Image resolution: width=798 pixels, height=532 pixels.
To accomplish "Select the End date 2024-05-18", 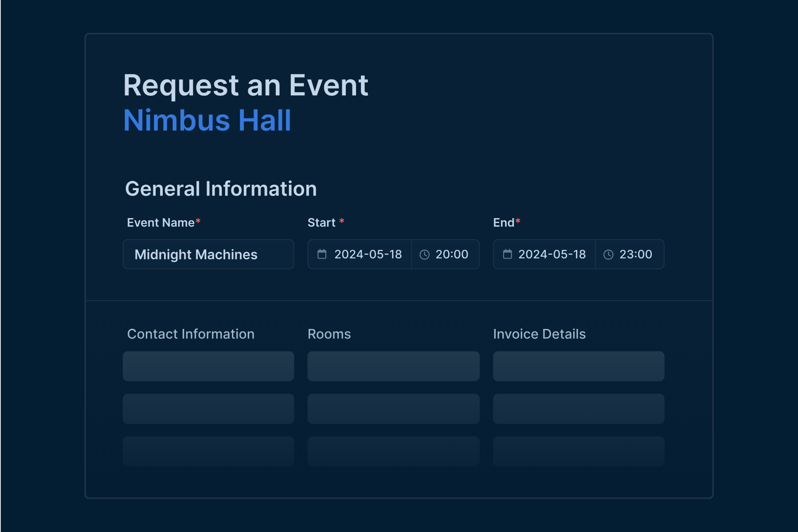I will click(x=552, y=254).
